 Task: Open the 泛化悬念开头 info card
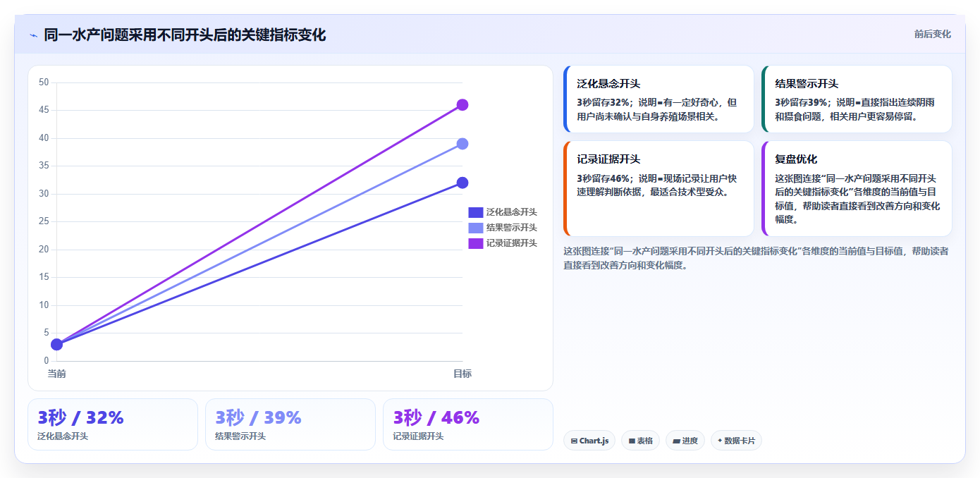(x=659, y=99)
